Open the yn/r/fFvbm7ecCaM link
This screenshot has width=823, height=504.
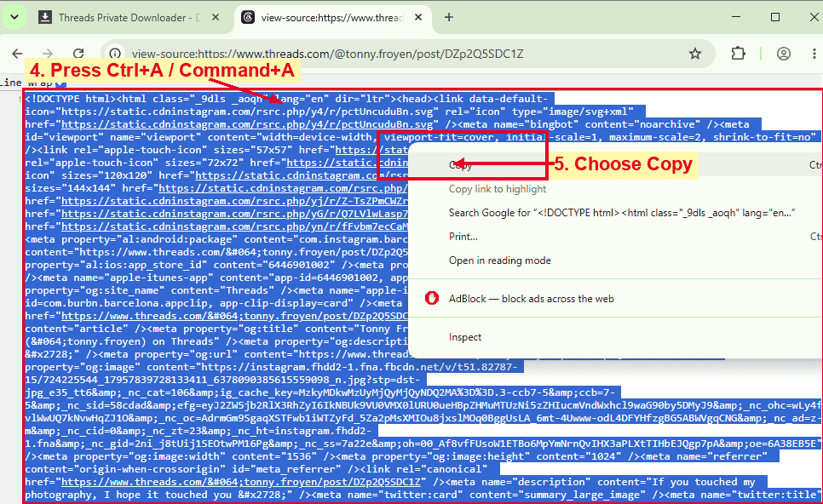click(x=234, y=226)
